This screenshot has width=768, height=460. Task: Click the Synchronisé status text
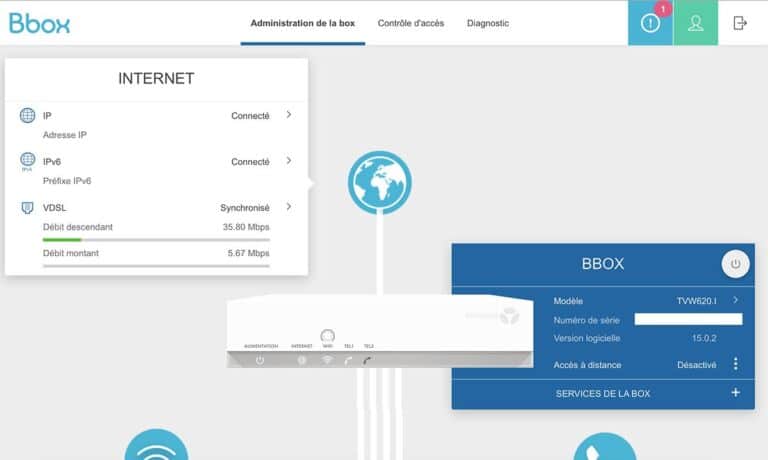245,208
